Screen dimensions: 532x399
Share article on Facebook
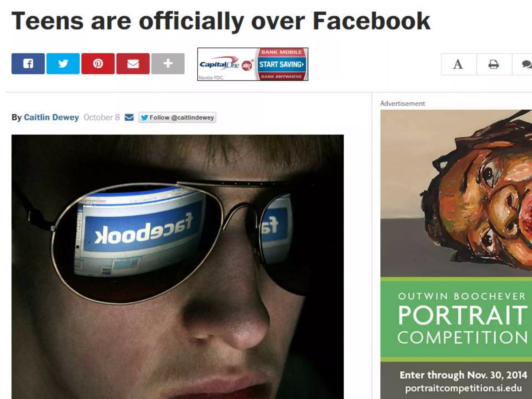pos(28,64)
